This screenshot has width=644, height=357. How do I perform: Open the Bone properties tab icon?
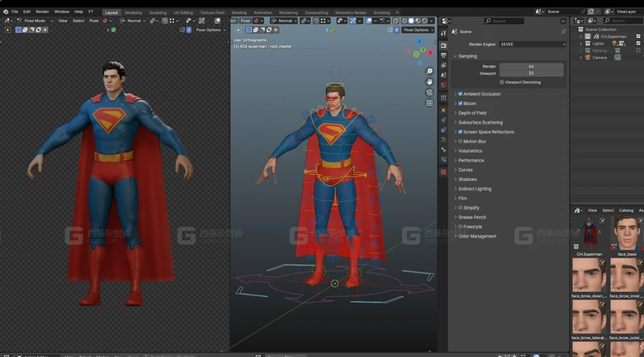444,150
